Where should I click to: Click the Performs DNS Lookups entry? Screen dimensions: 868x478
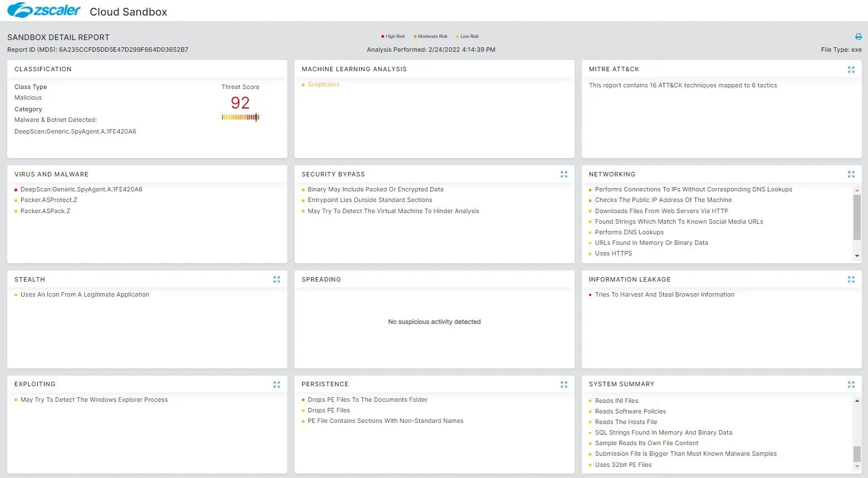pos(629,233)
